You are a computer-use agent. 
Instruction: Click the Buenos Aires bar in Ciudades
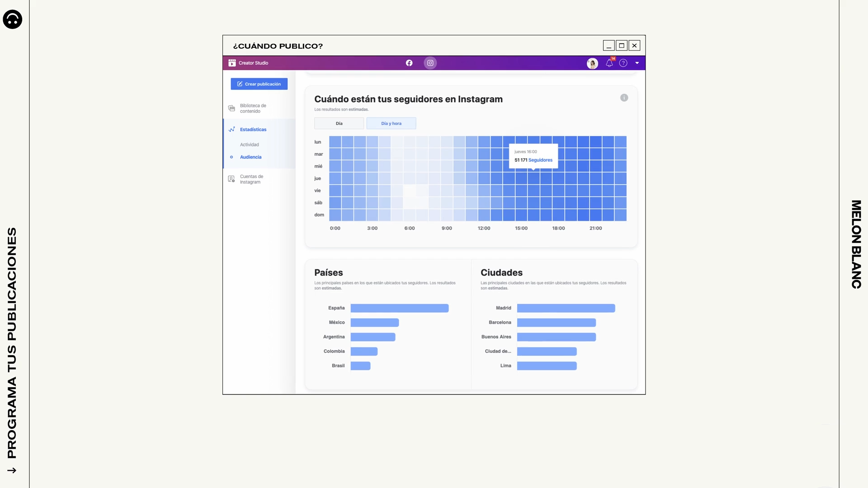pos(557,337)
